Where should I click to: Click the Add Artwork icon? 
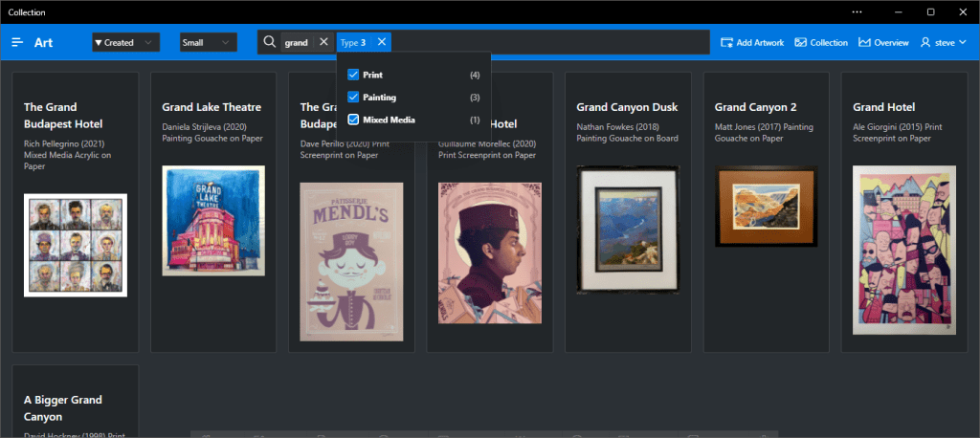(727, 43)
